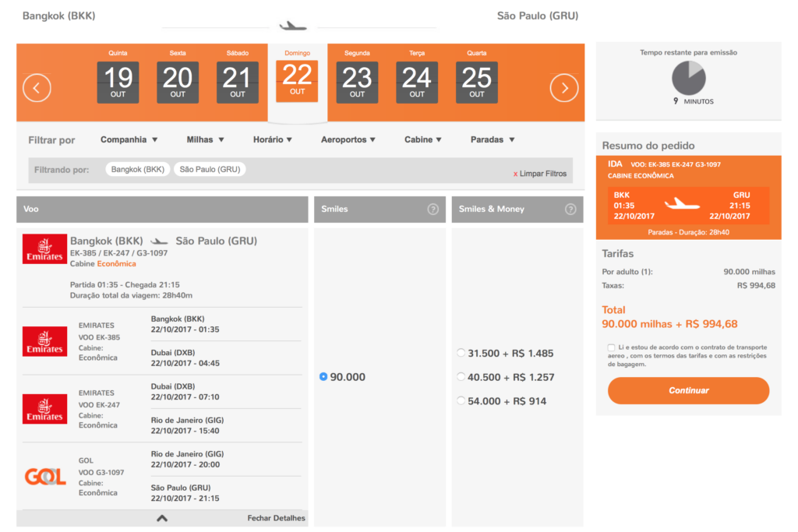Open the Paradas filter dropdown

(x=493, y=139)
